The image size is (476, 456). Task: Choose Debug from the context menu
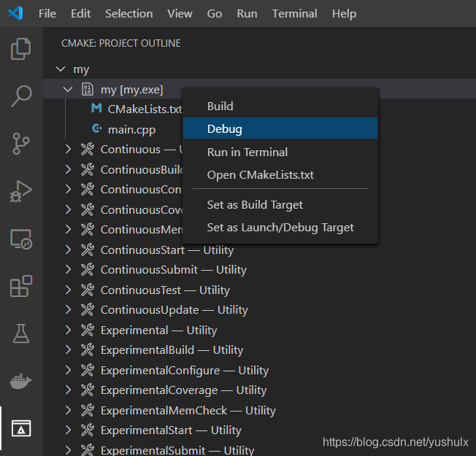pyautogui.click(x=280, y=128)
